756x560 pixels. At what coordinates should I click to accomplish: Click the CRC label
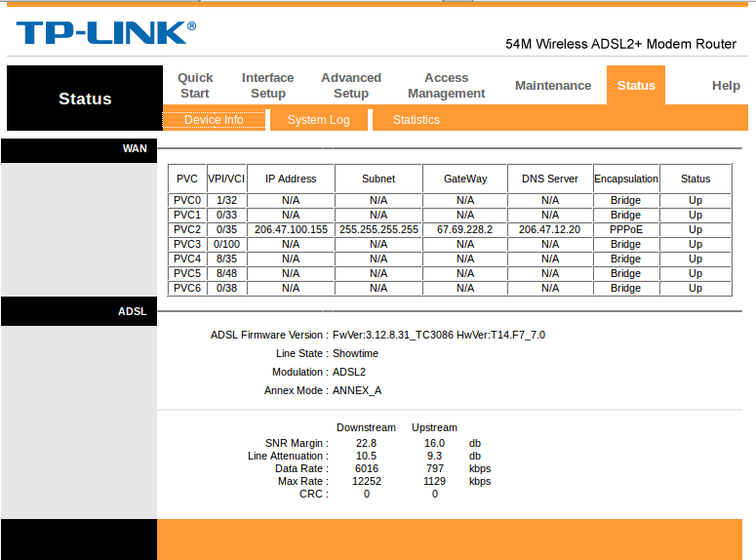click(313, 494)
